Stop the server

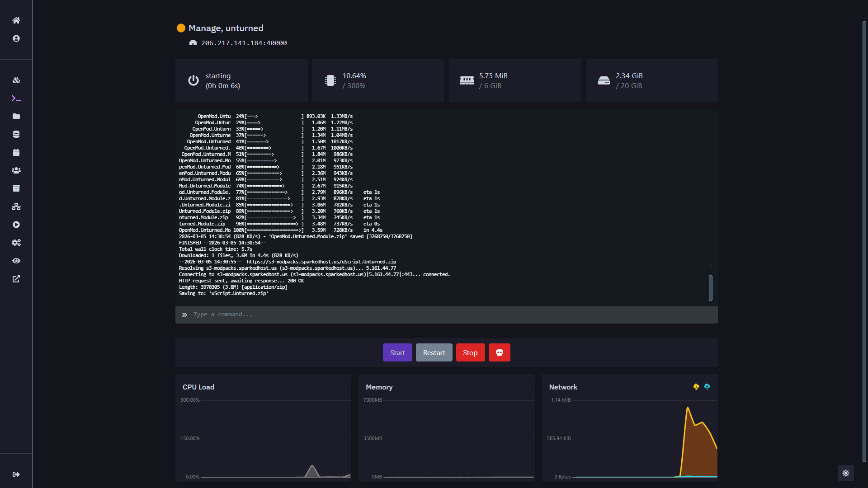(470, 352)
